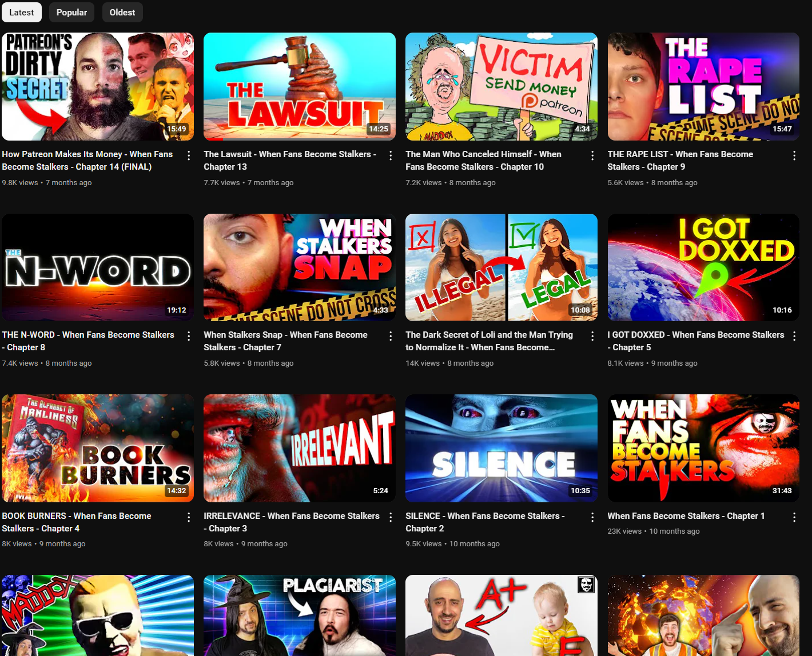This screenshot has height=656, width=812.
Task: Open the BOOK BURNERS Chapter 4 title link
Action: pyautogui.click(x=77, y=522)
